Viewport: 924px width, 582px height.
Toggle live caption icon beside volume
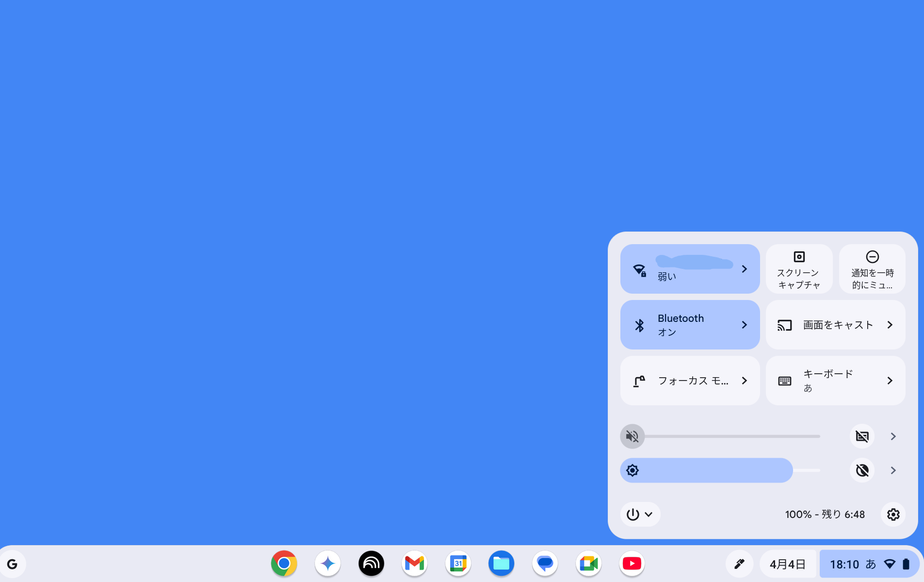click(862, 436)
